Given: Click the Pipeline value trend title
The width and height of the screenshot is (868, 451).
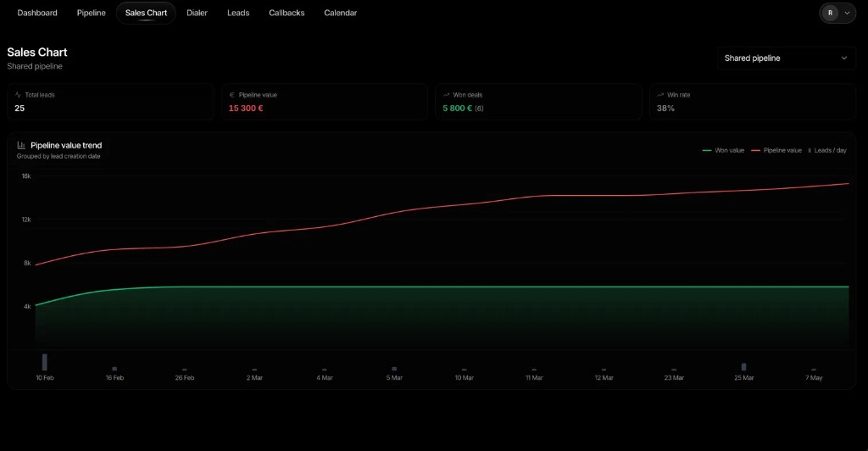Looking at the screenshot, I should 66,146.
